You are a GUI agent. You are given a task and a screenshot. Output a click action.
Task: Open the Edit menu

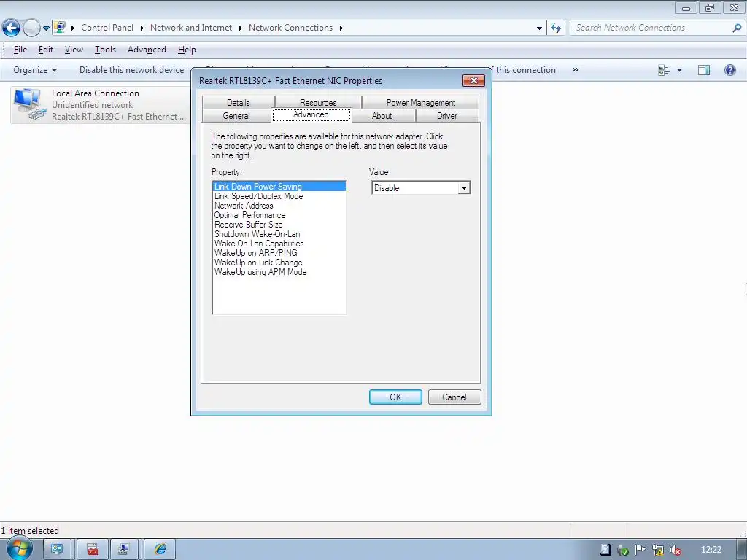[46, 50]
